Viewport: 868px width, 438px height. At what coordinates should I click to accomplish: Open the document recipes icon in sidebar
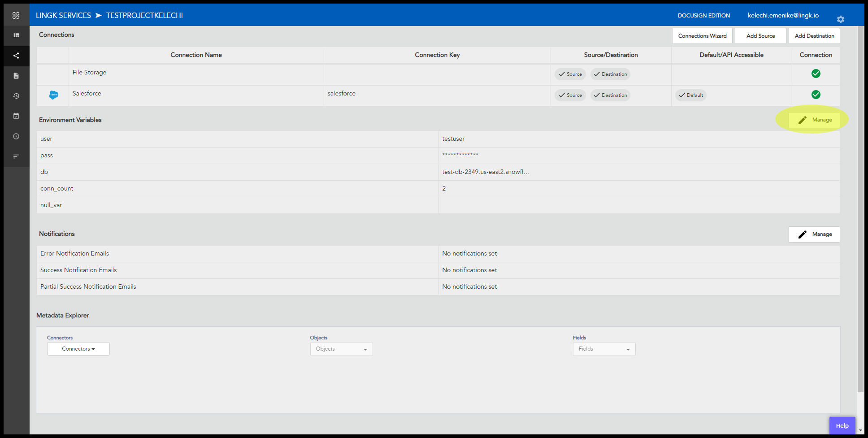coord(16,76)
